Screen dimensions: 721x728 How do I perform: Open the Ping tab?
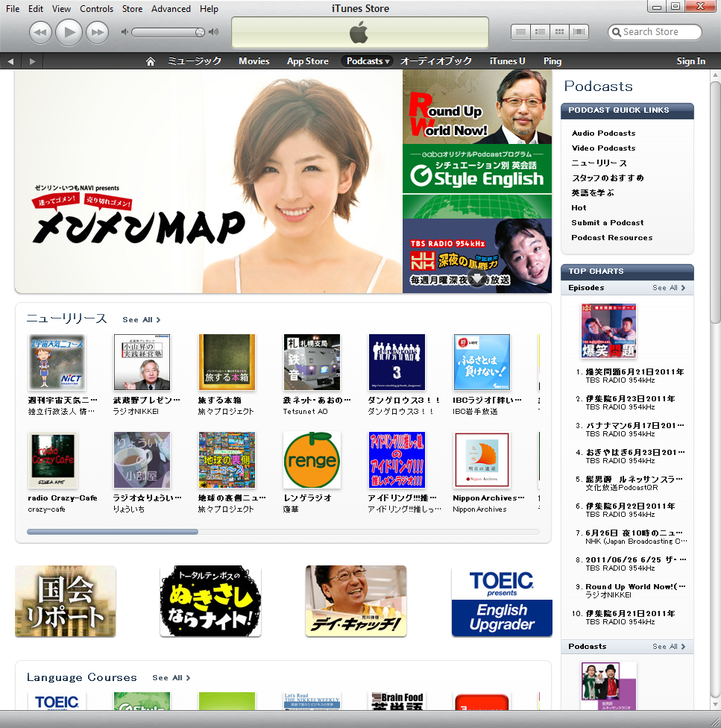552,61
